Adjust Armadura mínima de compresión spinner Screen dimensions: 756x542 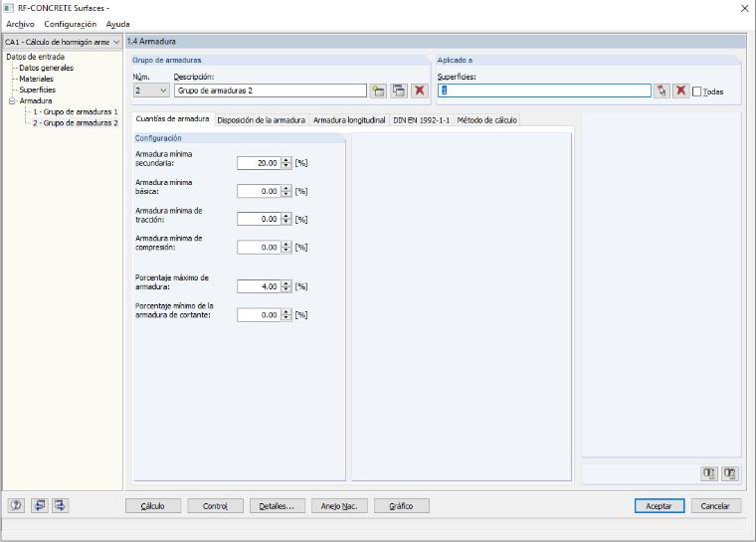286,248
